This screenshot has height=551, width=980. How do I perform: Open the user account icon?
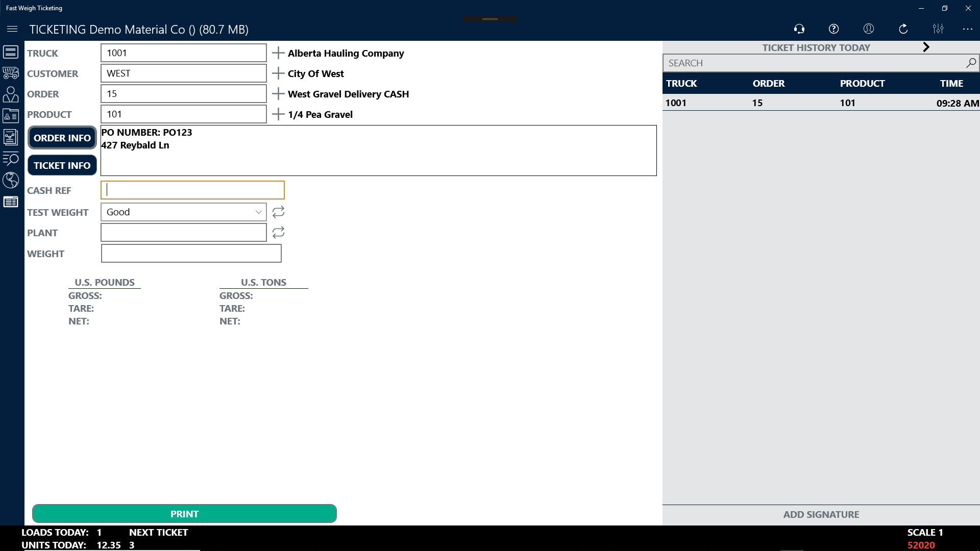[869, 29]
